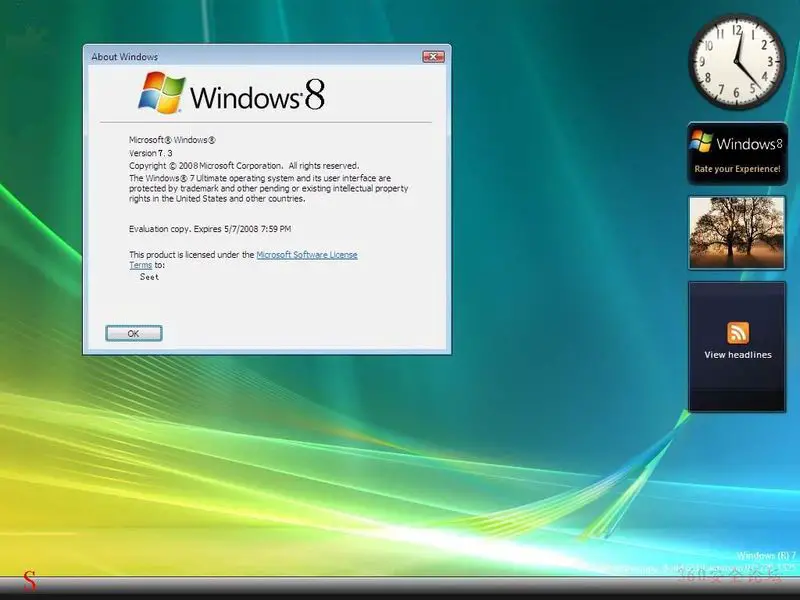Click the Windows 8 logo in sidebar gadget
This screenshot has height=600, width=800.
pyautogui.click(x=735, y=142)
